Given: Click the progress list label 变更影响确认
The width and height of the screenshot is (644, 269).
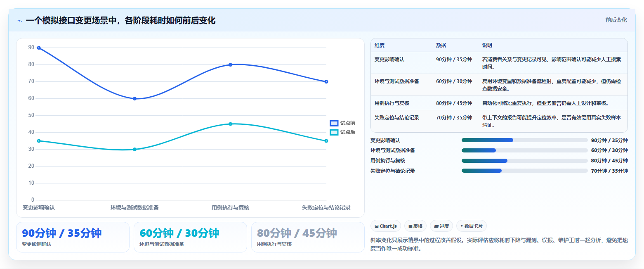Looking at the screenshot, I should (385, 140).
